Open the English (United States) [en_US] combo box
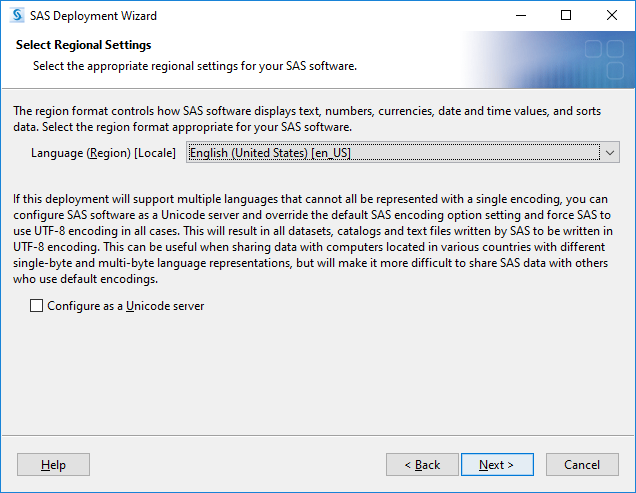Viewport: 636px width, 493px height. pyautogui.click(x=403, y=153)
